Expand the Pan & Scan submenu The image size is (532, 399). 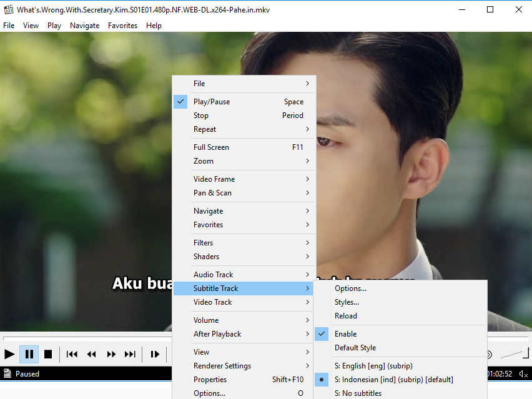click(x=244, y=193)
